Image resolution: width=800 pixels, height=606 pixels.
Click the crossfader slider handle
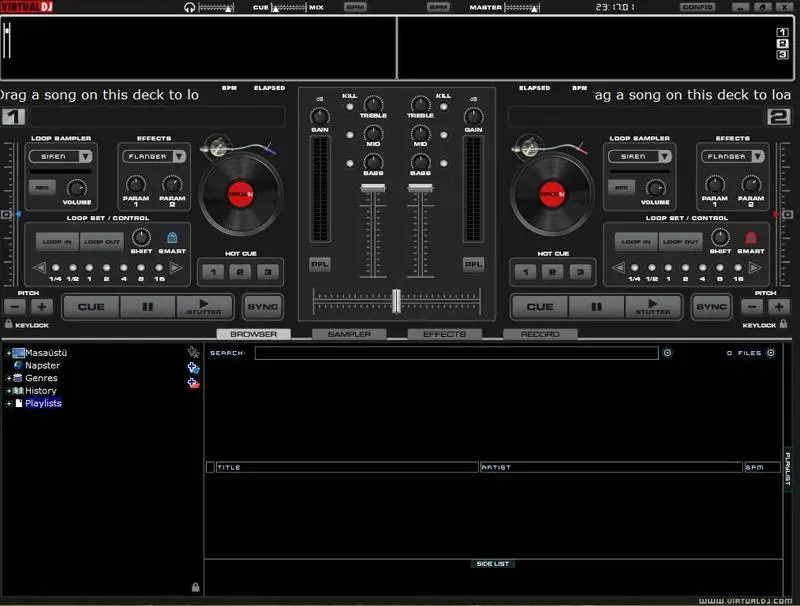coord(396,300)
